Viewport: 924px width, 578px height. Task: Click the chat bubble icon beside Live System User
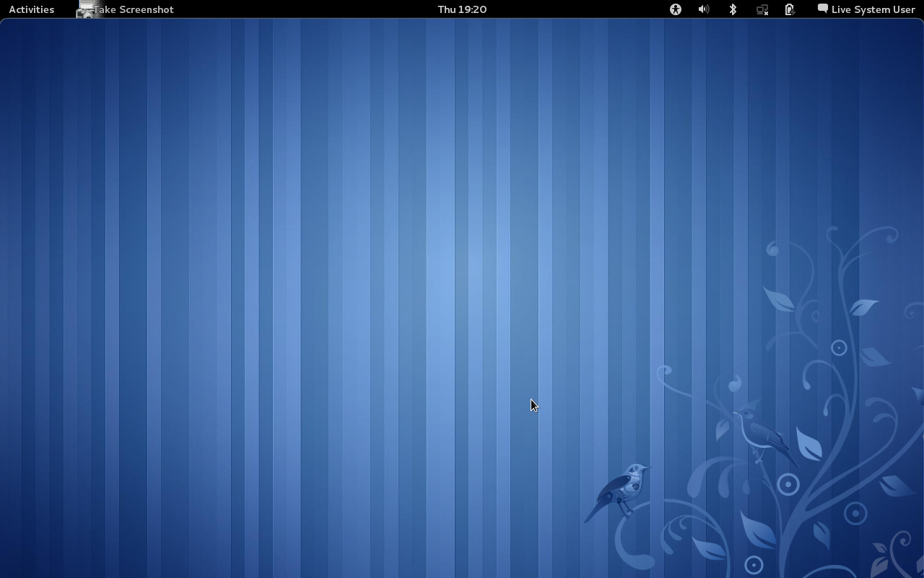point(822,9)
